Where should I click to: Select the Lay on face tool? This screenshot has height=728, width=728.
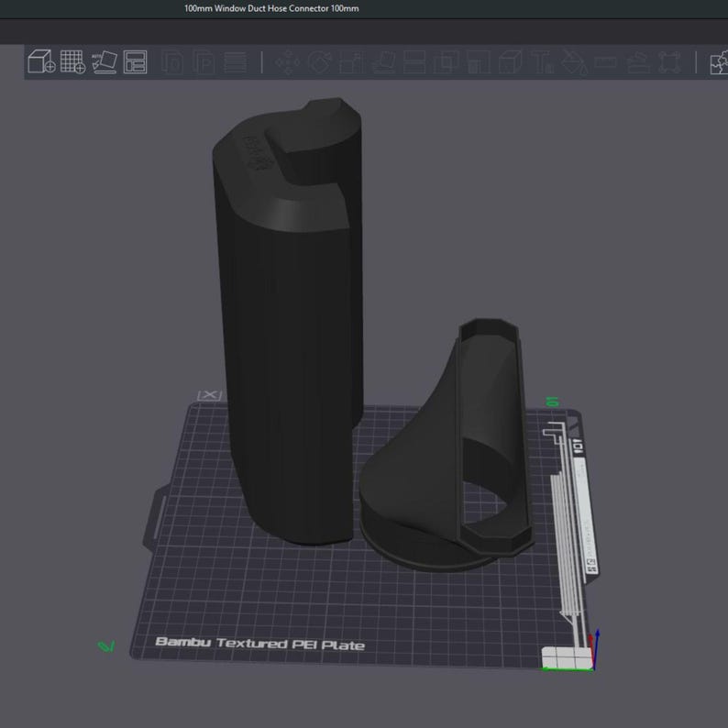382,62
